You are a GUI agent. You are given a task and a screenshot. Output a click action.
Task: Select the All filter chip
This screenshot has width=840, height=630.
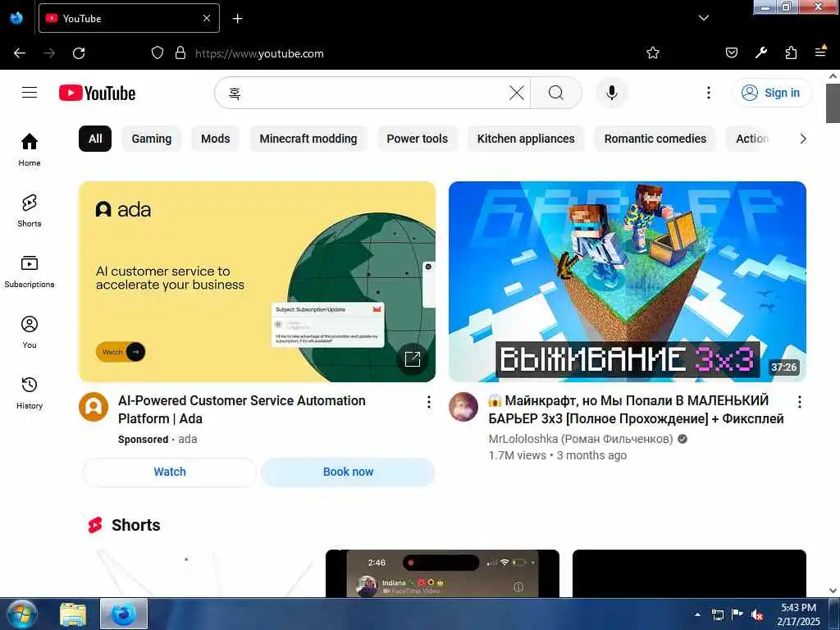click(95, 139)
